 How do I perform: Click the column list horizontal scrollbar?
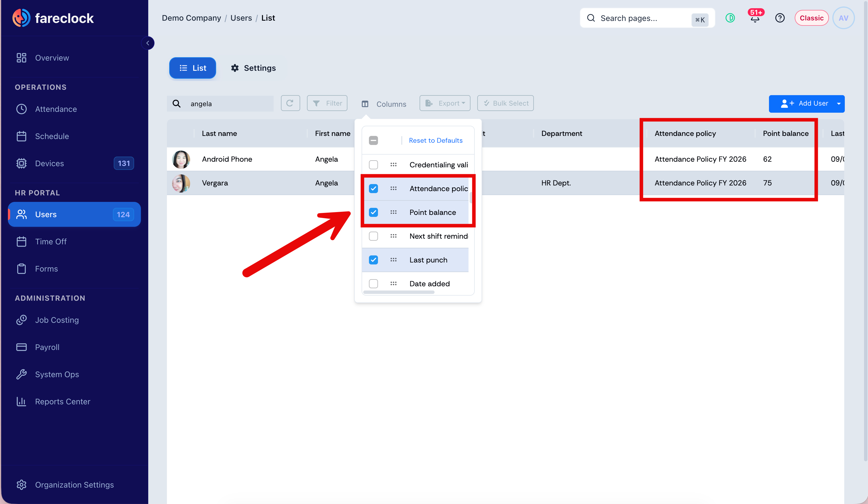(x=399, y=292)
